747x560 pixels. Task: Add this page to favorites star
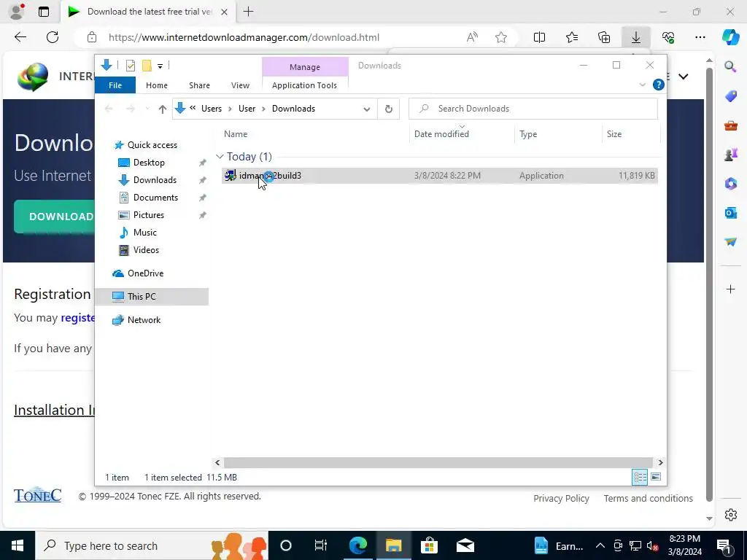point(500,37)
